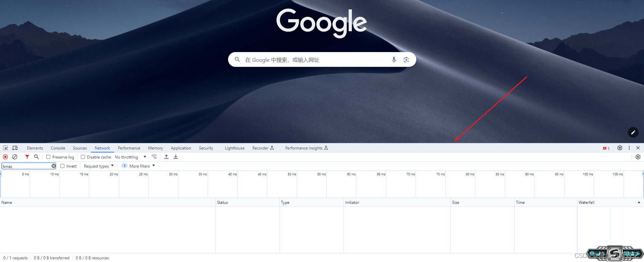Start Google voice search microphone
The image size is (644, 262).
[x=394, y=59]
